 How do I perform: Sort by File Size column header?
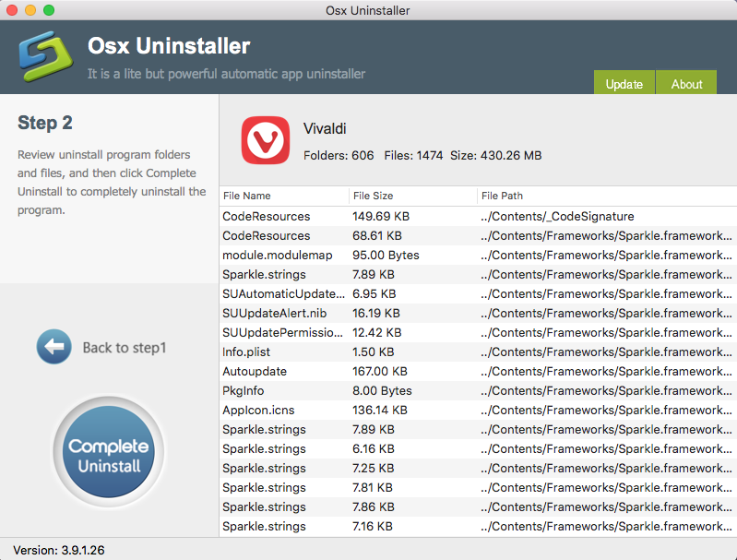[x=373, y=197]
